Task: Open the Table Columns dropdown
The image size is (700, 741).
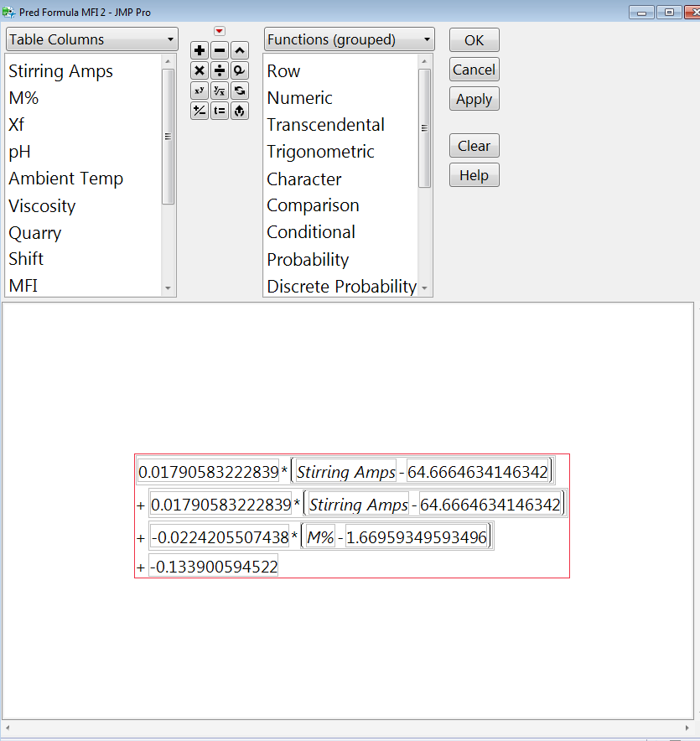Action: pyautogui.click(x=91, y=39)
